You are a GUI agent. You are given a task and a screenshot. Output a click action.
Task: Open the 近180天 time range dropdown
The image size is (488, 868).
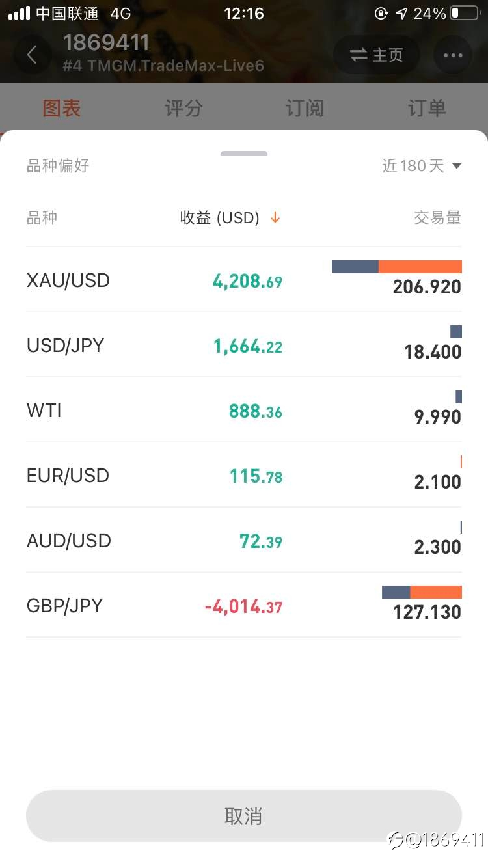point(422,166)
